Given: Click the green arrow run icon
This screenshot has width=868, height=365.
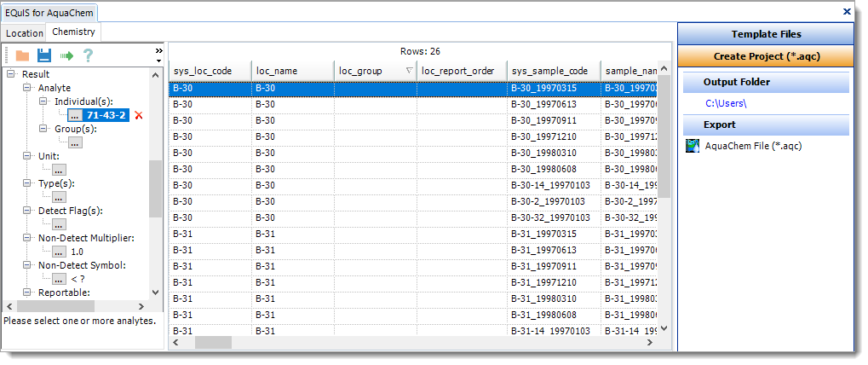Looking at the screenshot, I should [x=67, y=55].
